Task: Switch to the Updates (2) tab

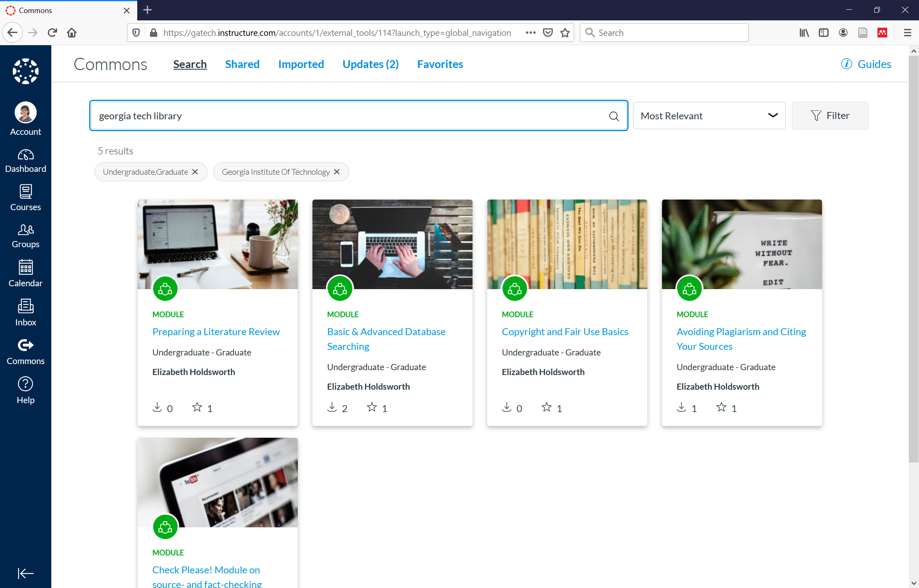Action: click(370, 64)
